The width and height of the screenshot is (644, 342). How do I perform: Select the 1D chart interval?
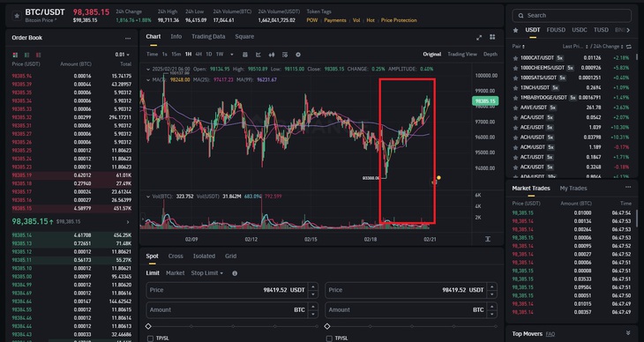209,54
